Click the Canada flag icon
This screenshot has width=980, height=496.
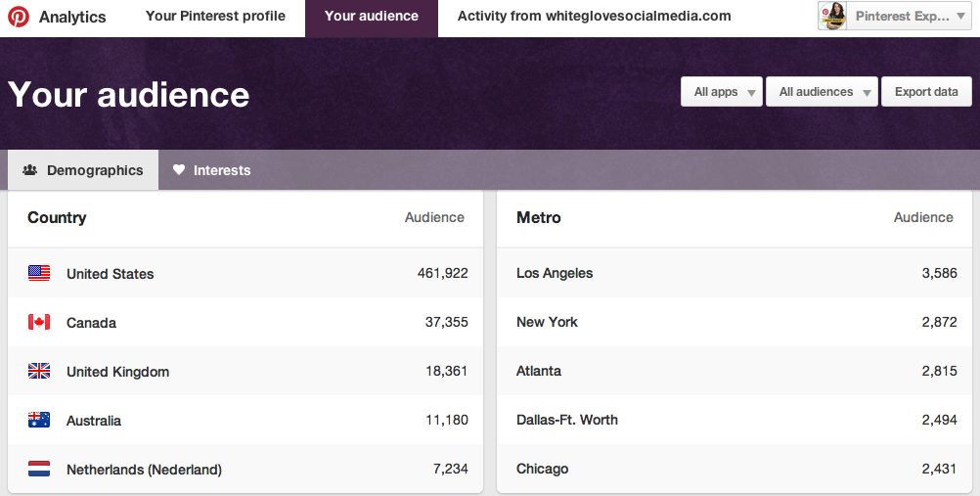[x=39, y=322]
